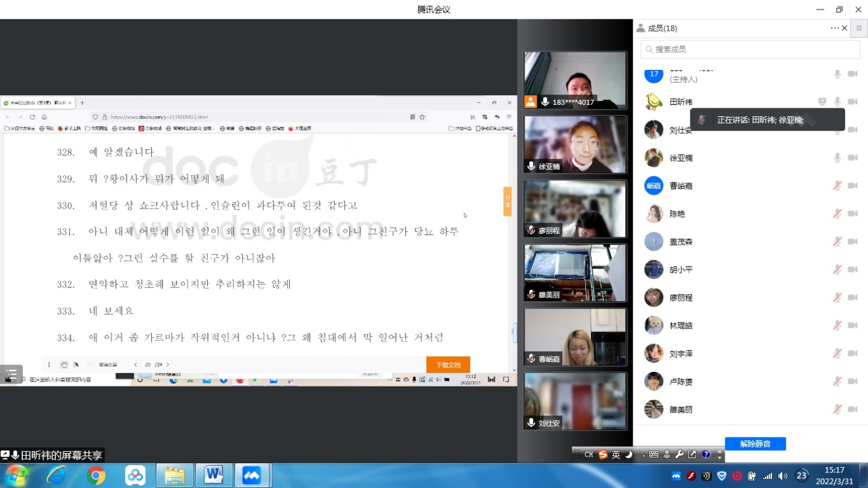Click the camera icon for 卢陈雯

[x=852, y=381]
